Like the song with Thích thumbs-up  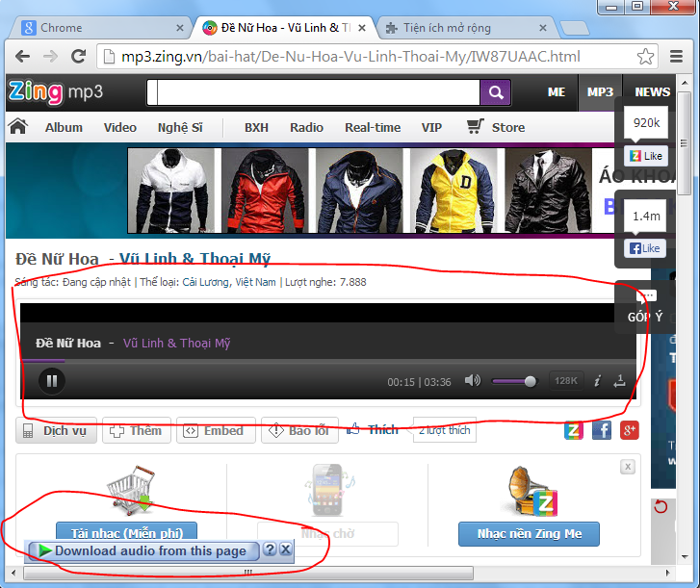[x=373, y=429]
